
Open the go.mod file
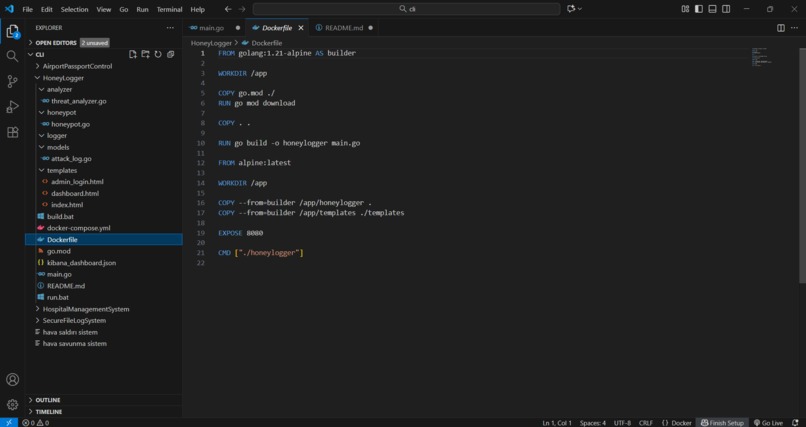(59, 251)
